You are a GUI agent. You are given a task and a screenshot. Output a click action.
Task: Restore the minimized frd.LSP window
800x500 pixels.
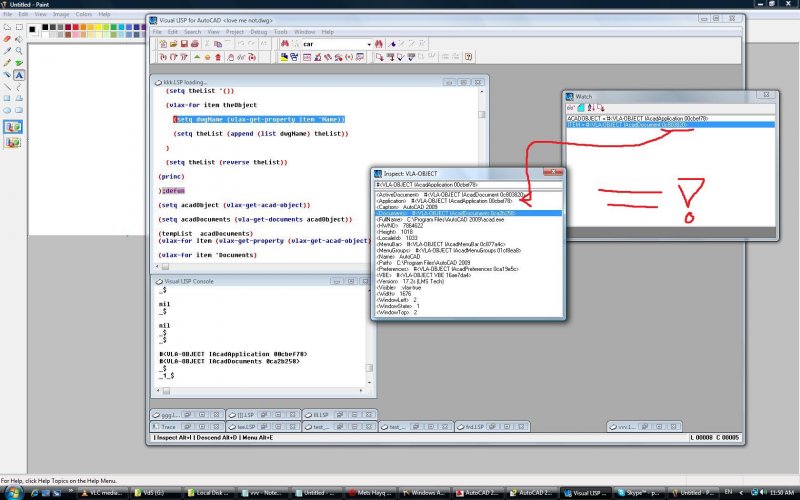point(492,427)
